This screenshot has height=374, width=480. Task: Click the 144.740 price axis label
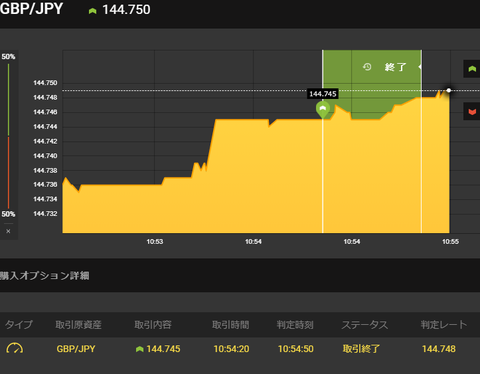45,156
